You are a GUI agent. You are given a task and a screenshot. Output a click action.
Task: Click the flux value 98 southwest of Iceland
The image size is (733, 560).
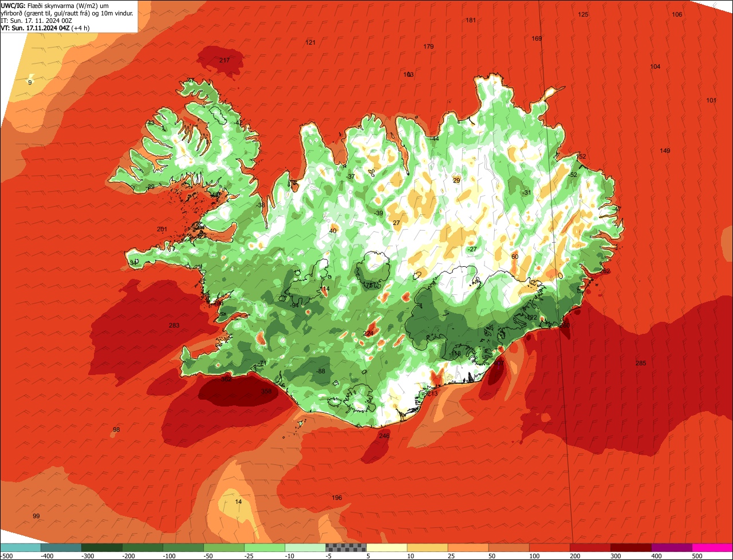pos(116,429)
